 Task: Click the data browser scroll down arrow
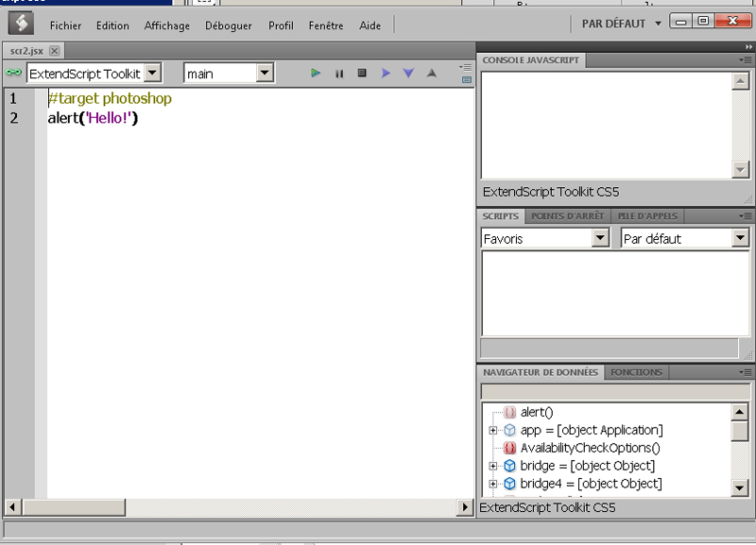point(740,487)
